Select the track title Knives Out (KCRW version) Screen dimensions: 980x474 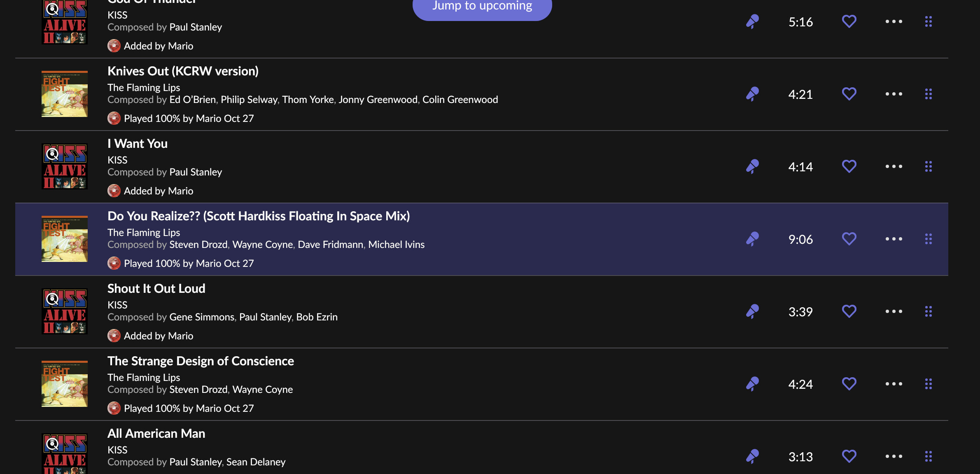183,71
